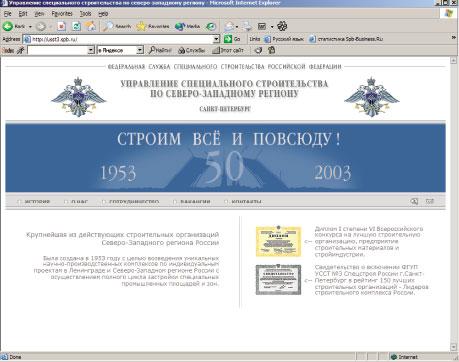Click the grey Forward arrow button

pos(41,26)
